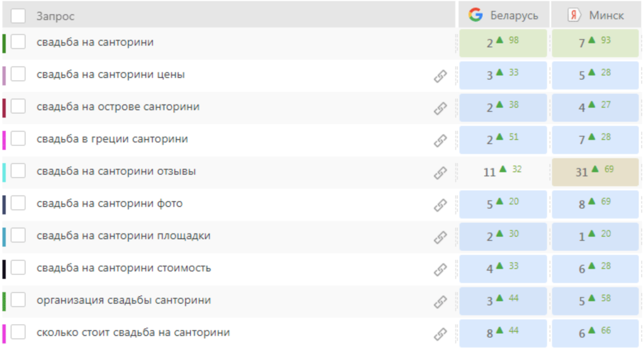Toggle select-all checkbox next to Запрос
This screenshot has height=355, width=644.
click(x=18, y=16)
